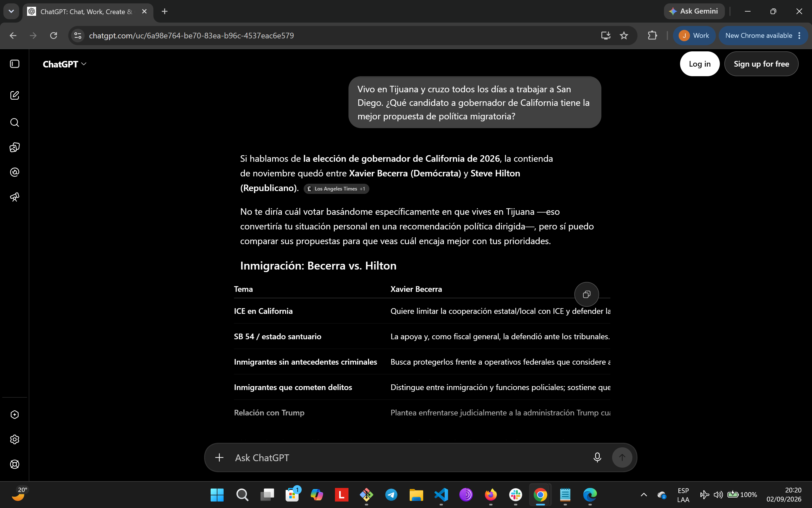Expand the ChatGPT model selector dropdown

(65, 64)
